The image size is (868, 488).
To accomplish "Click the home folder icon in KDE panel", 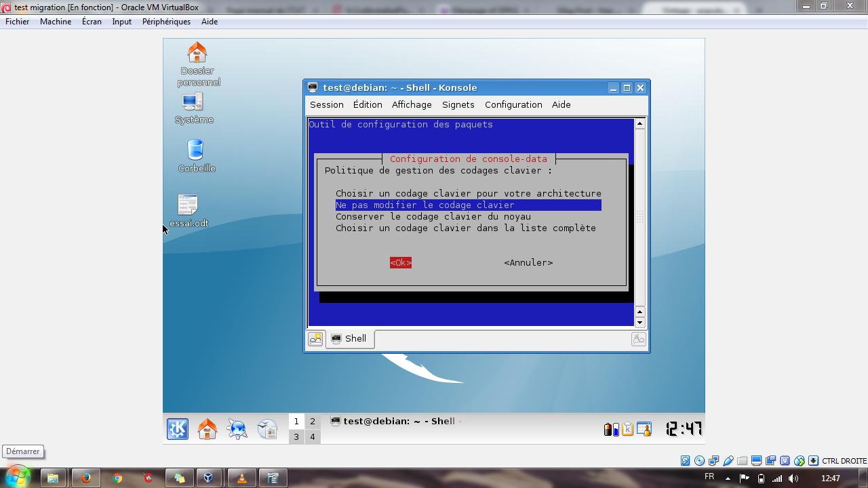I will 207,428.
